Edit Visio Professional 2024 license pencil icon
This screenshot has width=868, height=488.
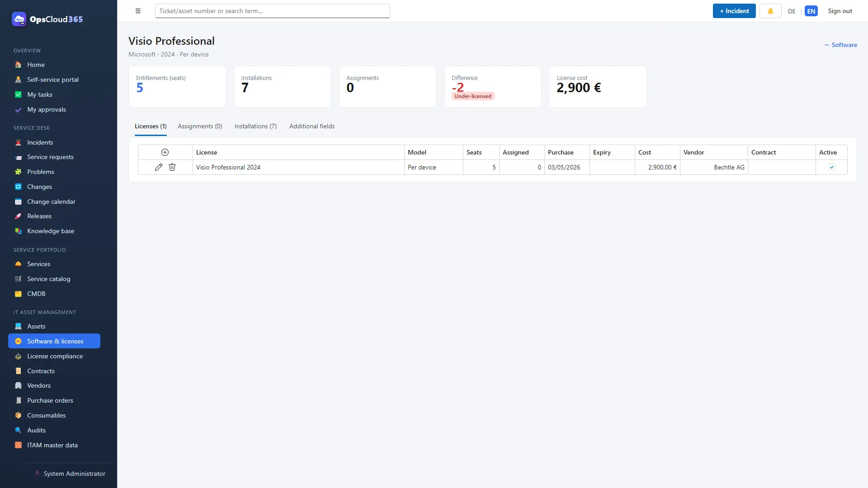159,167
